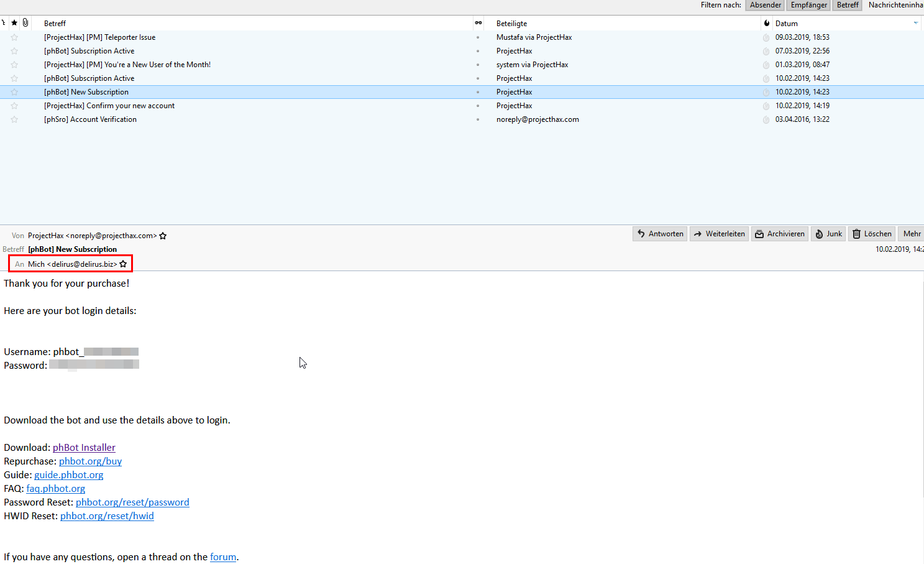Open the Mehr actions dropdown
Image resolution: width=924 pixels, height=564 pixels.
point(912,234)
